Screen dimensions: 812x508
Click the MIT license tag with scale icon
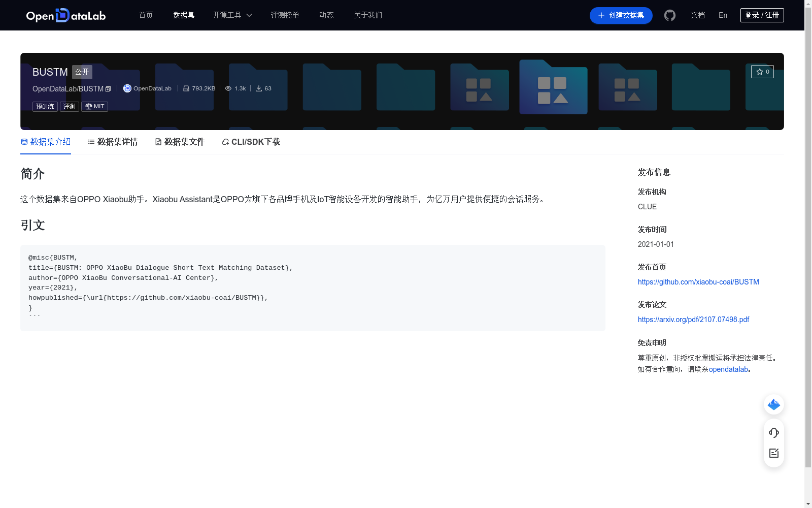(94, 106)
